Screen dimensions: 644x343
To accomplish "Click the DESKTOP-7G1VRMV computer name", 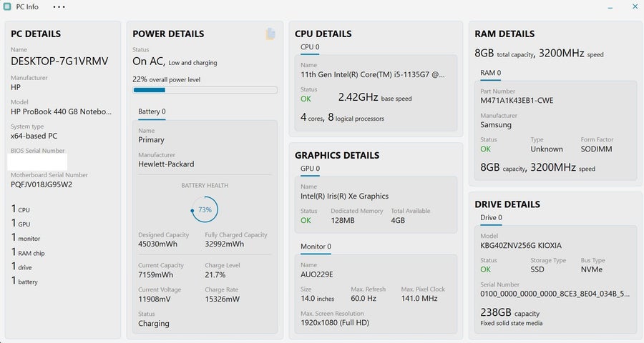I will coord(59,61).
